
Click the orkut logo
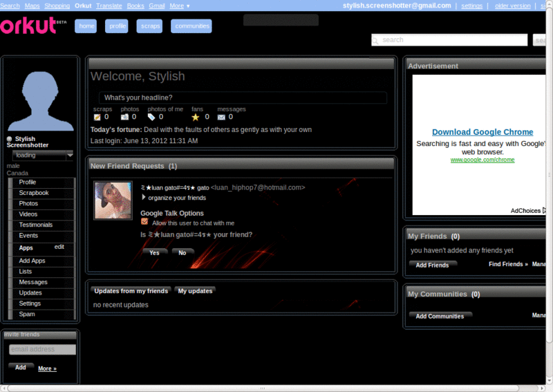pyautogui.click(x=33, y=26)
